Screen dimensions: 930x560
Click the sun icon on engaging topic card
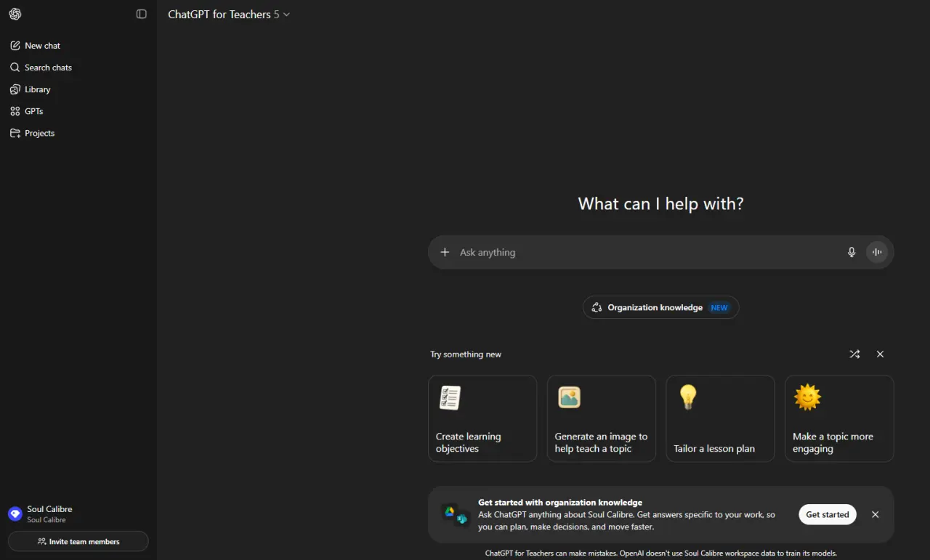point(807,397)
